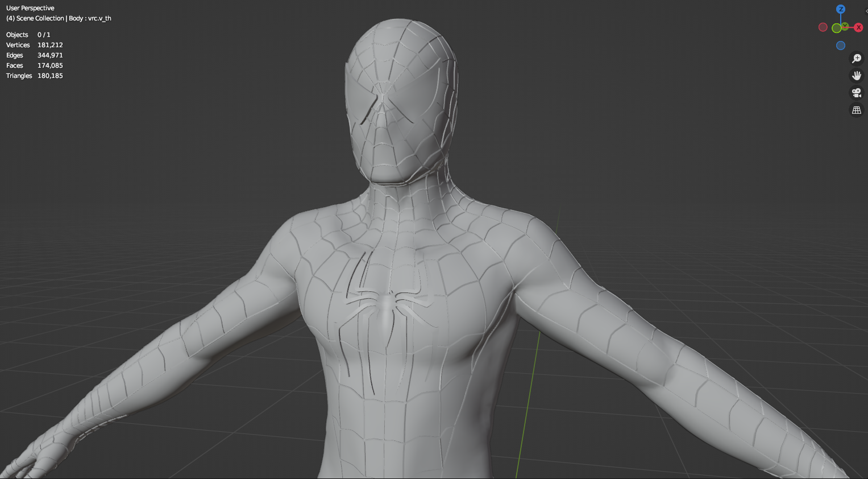Click the zoom magnifier icon
The image size is (868, 479).
[857, 57]
